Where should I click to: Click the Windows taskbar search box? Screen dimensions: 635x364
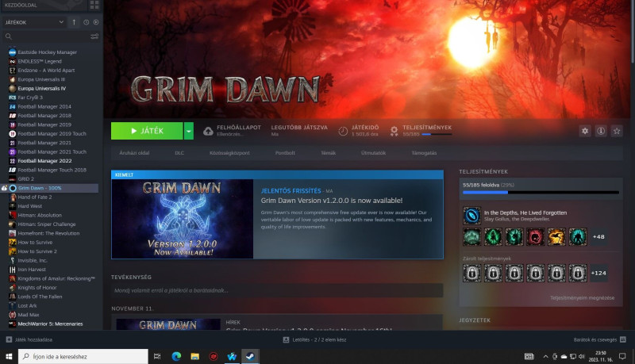[83, 356]
